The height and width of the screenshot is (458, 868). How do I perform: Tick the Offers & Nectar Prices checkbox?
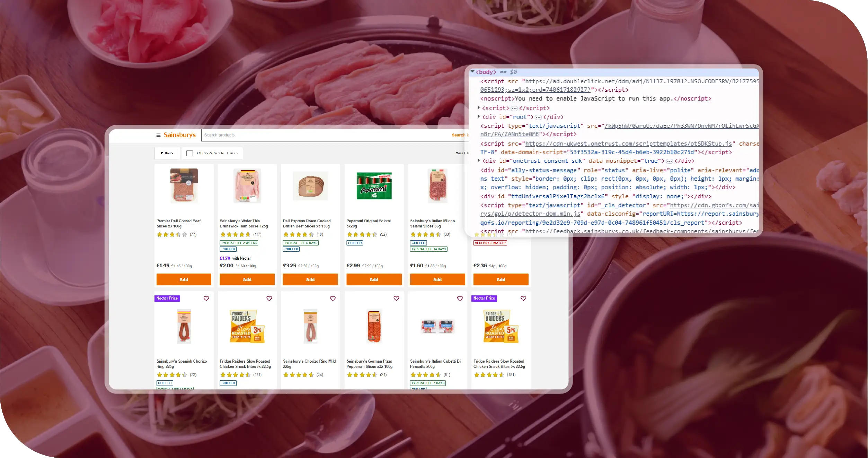click(x=190, y=153)
